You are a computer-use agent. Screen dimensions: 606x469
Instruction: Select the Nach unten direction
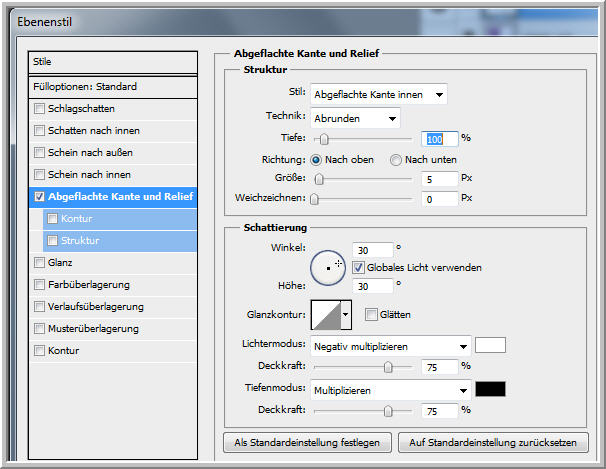click(396, 160)
